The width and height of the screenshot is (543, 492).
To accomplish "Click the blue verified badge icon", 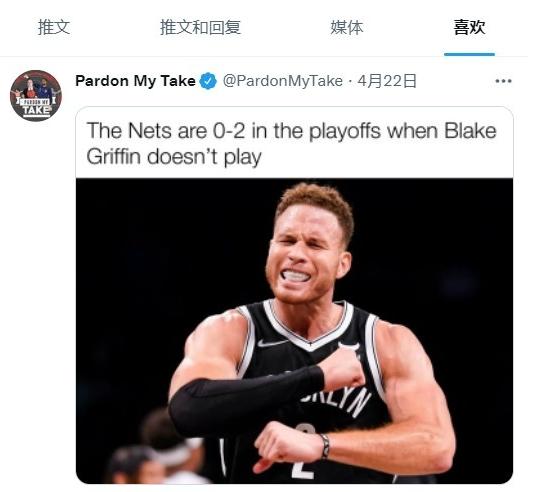I will (208, 81).
